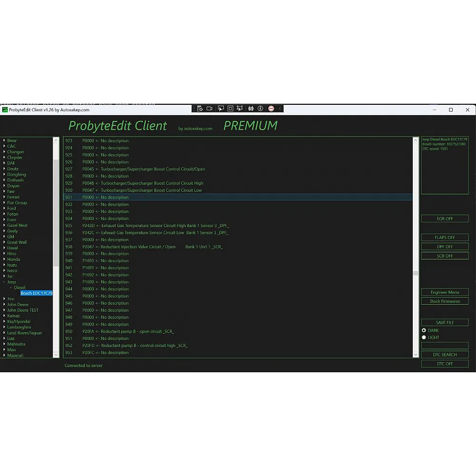Screen dimensions: 476x476
Task: Select the DARK theme radio button
Action: (x=424, y=330)
